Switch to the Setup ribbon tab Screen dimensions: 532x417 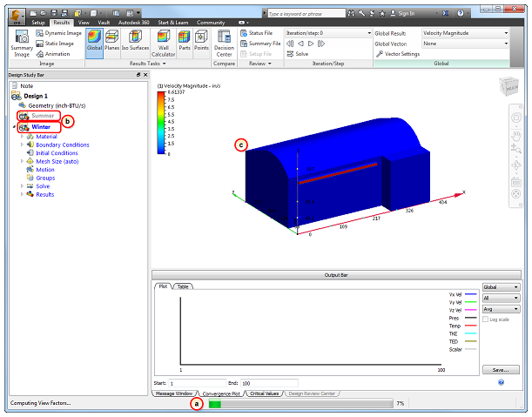point(38,23)
